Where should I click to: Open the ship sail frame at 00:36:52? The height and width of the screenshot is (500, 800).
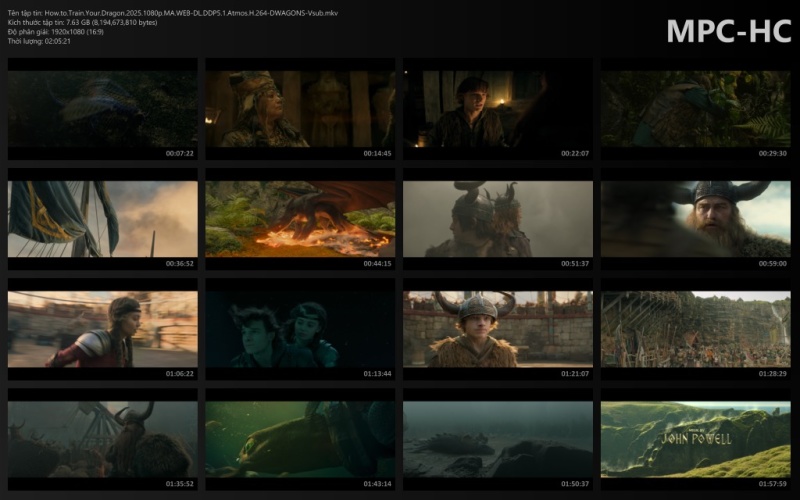(103, 219)
